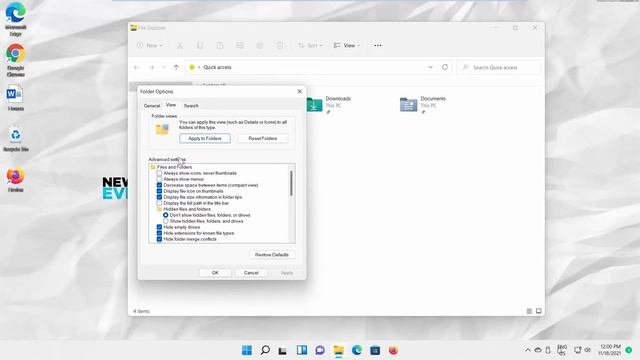The height and width of the screenshot is (360, 640).
Task: Click the Share icon in File Explorer toolbar
Action: 260,45
